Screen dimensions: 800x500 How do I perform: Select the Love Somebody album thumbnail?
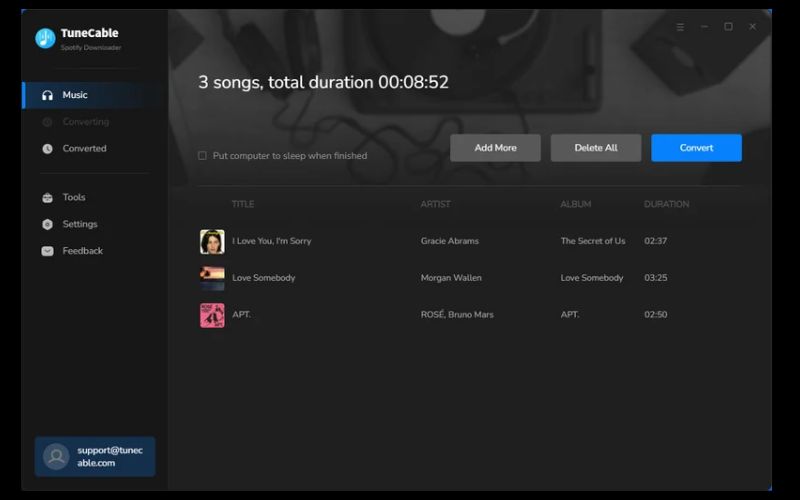(x=212, y=278)
